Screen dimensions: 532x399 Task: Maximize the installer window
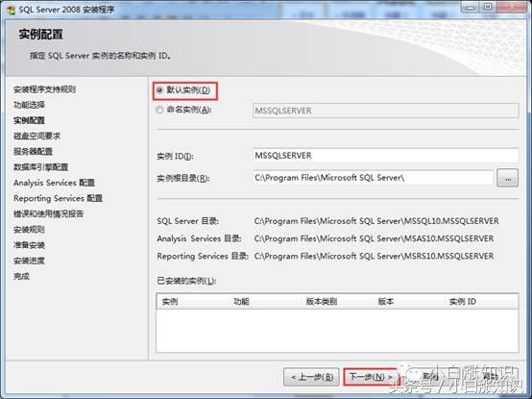click(488, 7)
